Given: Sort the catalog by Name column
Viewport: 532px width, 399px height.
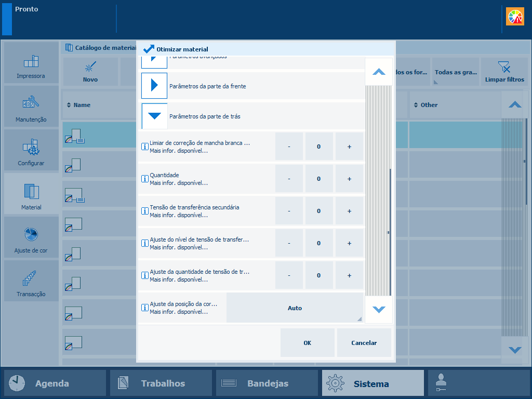Looking at the screenshot, I should pyautogui.click(x=79, y=105).
